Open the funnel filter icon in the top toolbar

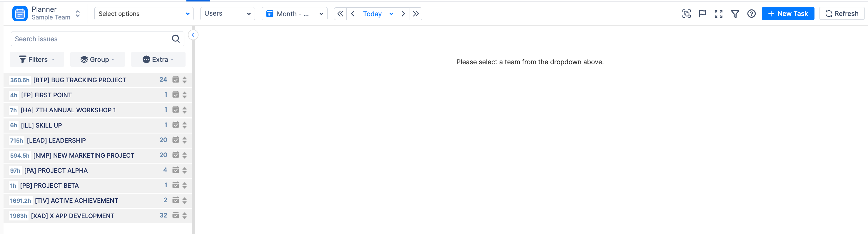pos(735,14)
